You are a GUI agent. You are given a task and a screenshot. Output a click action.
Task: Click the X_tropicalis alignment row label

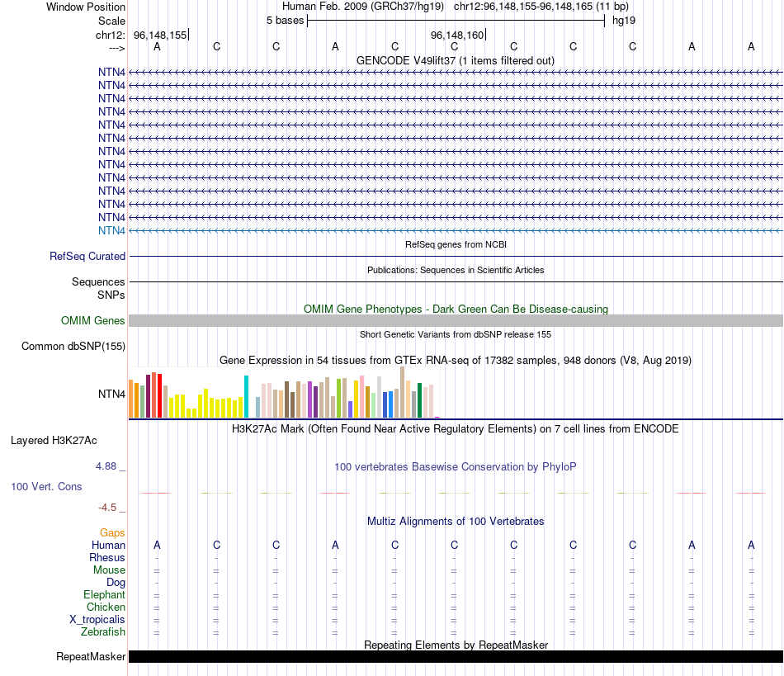[x=97, y=620]
